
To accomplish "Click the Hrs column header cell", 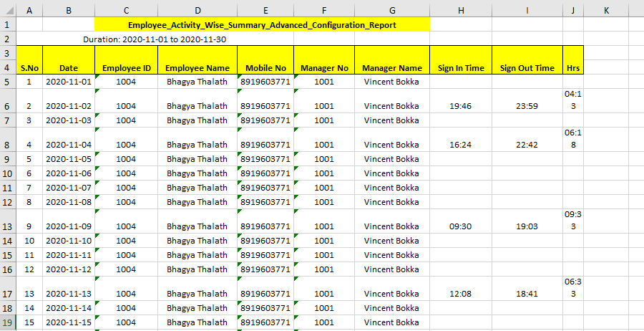I will click(572, 68).
